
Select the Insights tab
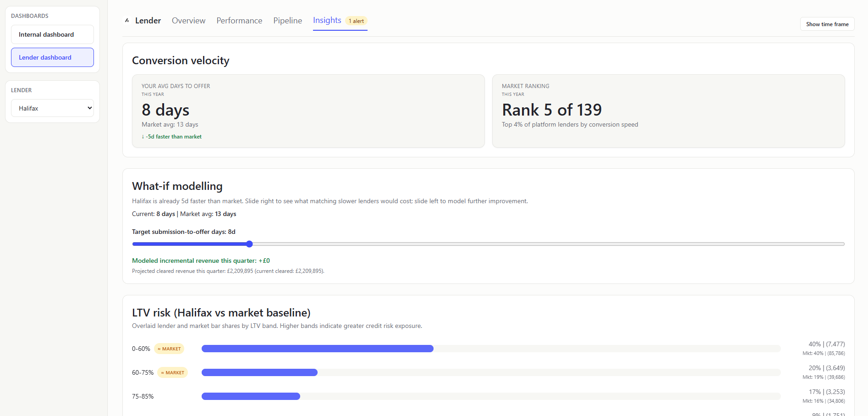click(x=326, y=20)
